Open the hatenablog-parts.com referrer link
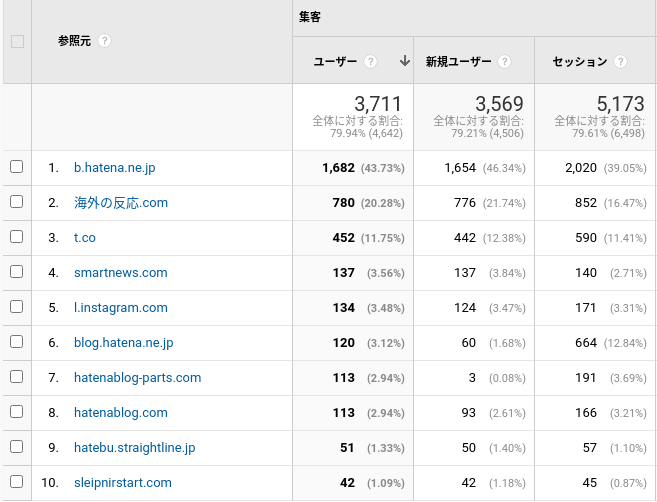The height and width of the screenshot is (502, 657). click(x=137, y=378)
